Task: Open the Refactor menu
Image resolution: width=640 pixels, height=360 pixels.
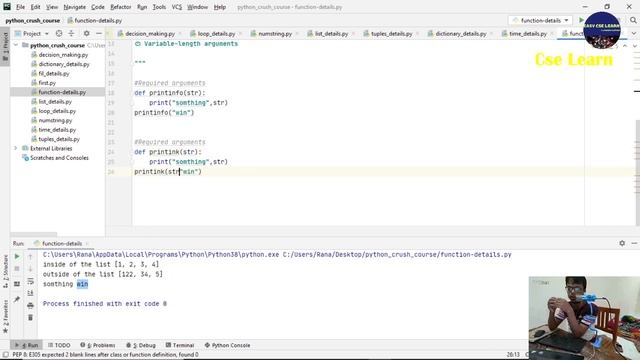Action: pos(121,7)
